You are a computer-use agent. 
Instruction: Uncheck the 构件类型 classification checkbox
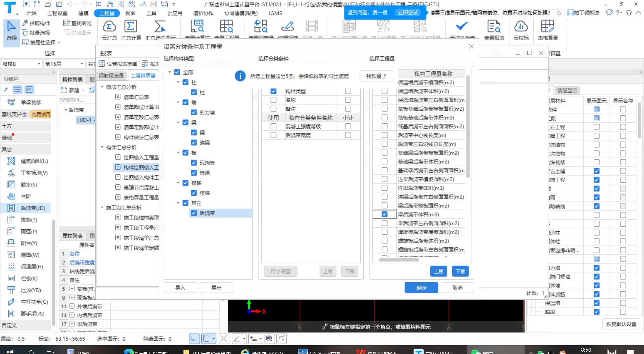click(x=273, y=91)
